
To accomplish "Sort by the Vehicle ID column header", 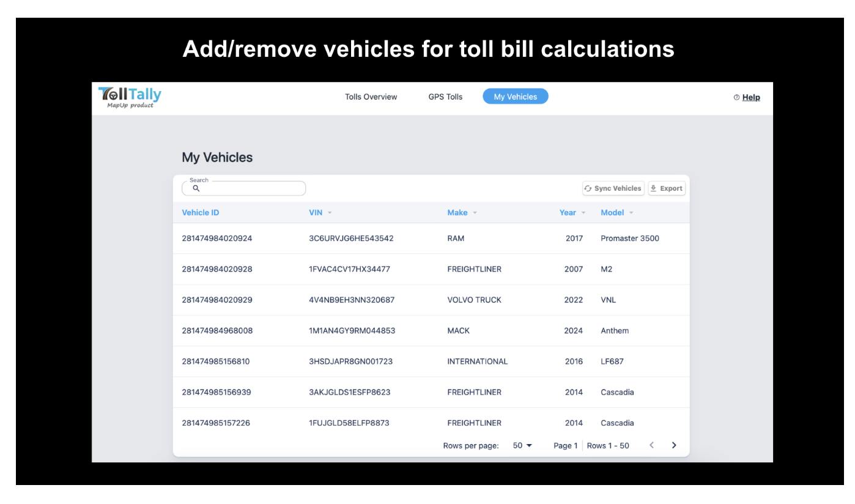I will (200, 213).
